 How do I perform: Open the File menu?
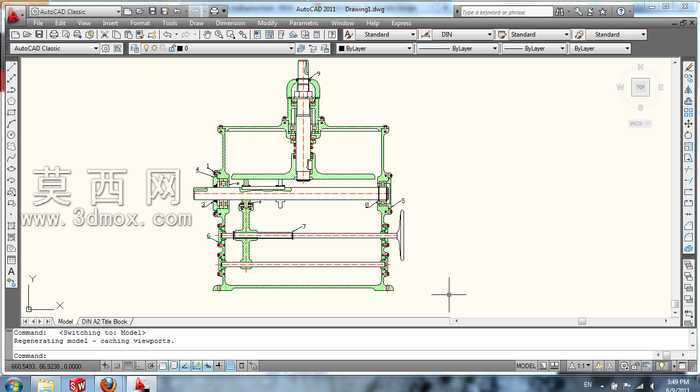[38, 23]
